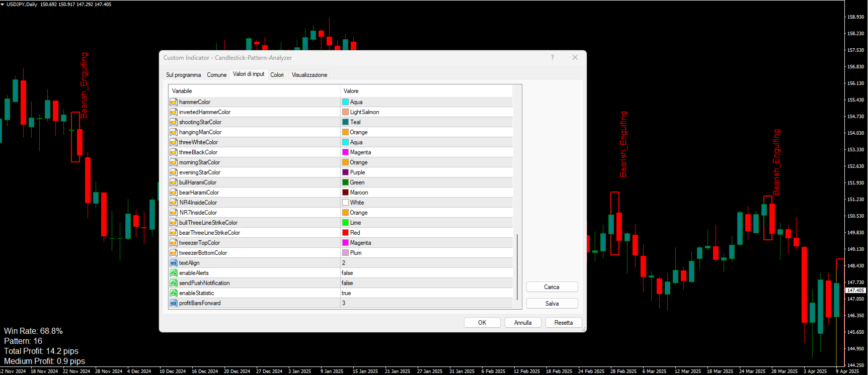Click the sendPushNotification boolean icon
The image size is (868, 375).
point(173,283)
